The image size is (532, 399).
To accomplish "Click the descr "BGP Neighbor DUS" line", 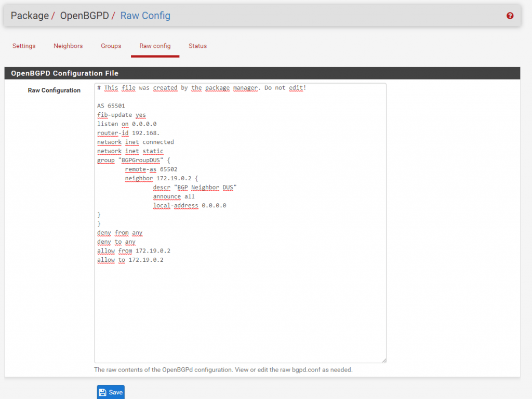I will (195, 187).
